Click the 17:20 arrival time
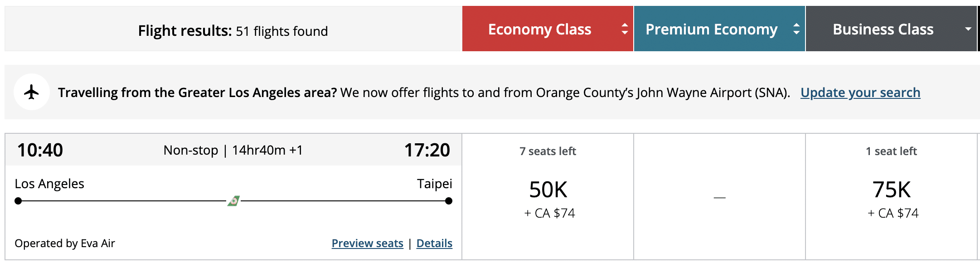 [x=427, y=150]
